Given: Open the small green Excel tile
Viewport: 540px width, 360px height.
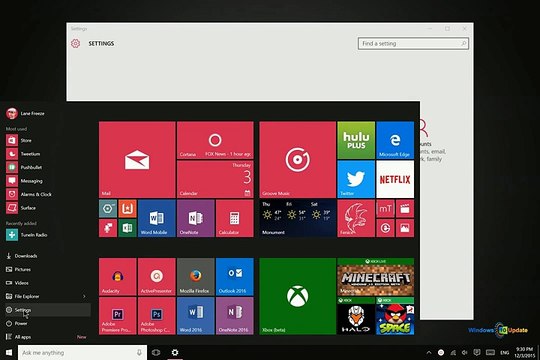Looking at the screenshot, I should click(127, 228).
